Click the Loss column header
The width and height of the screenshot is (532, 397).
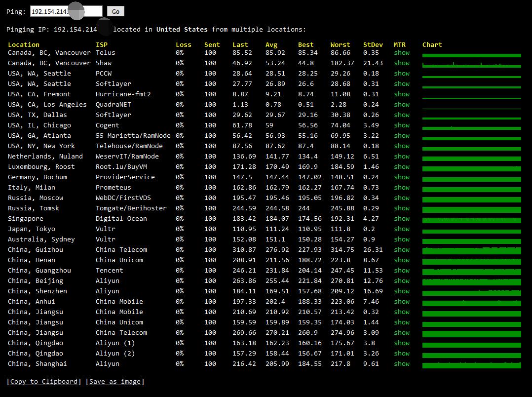tap(184, 44)
